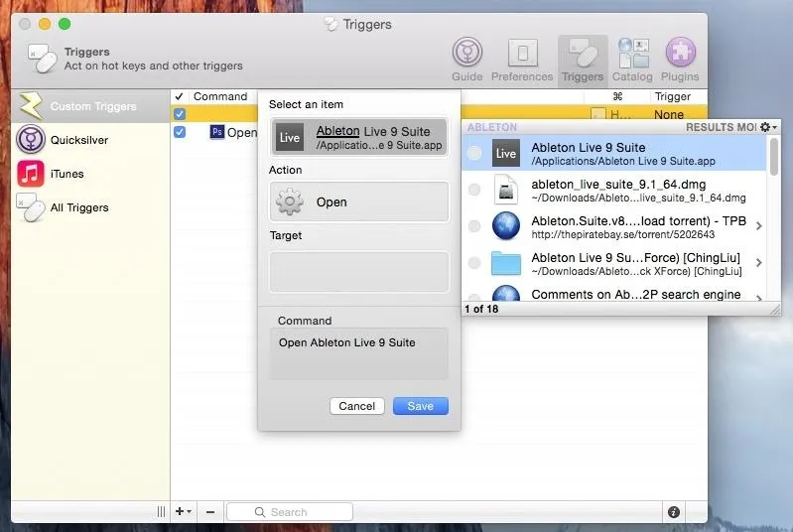Click radio circle beside the dmg result
Screen dimensions: 793x532
[x=474, y=190]
